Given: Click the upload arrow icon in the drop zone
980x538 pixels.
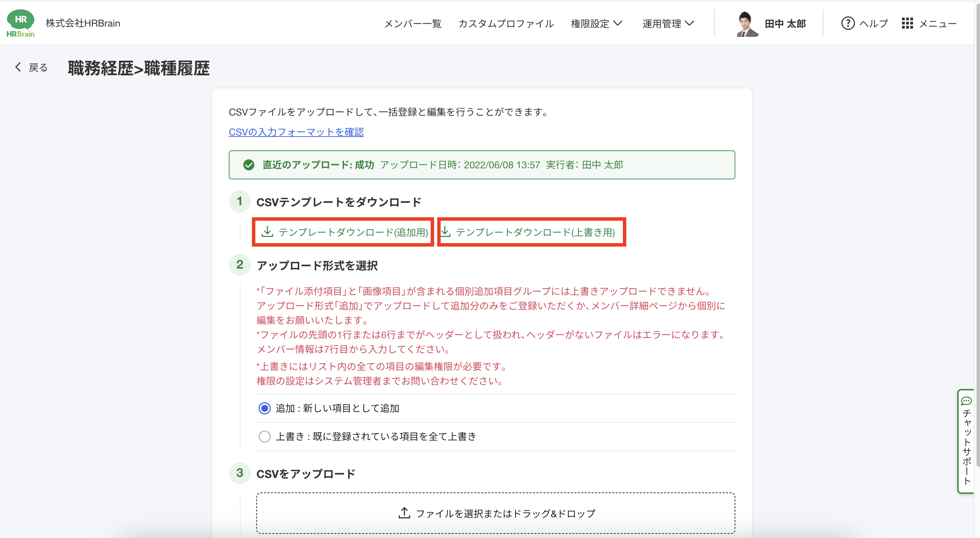Looking at the screenshot, I should (404, 513).
